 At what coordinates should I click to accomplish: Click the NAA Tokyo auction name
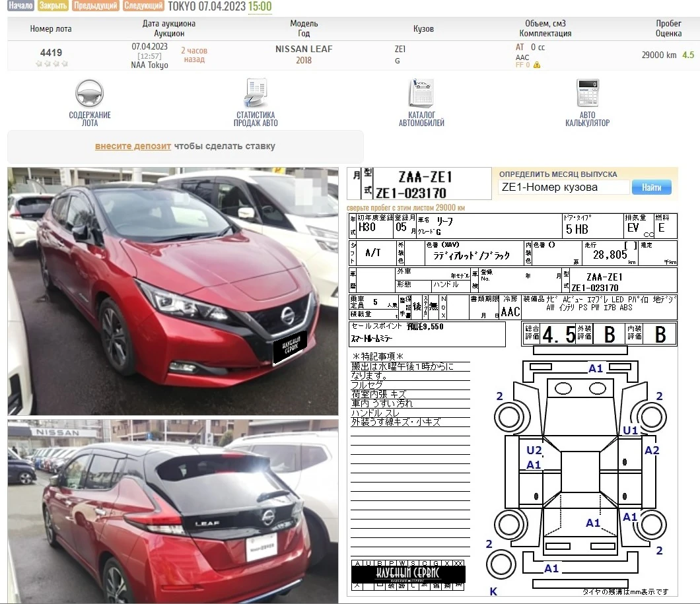pyautogui.click(x=149, y=65)
